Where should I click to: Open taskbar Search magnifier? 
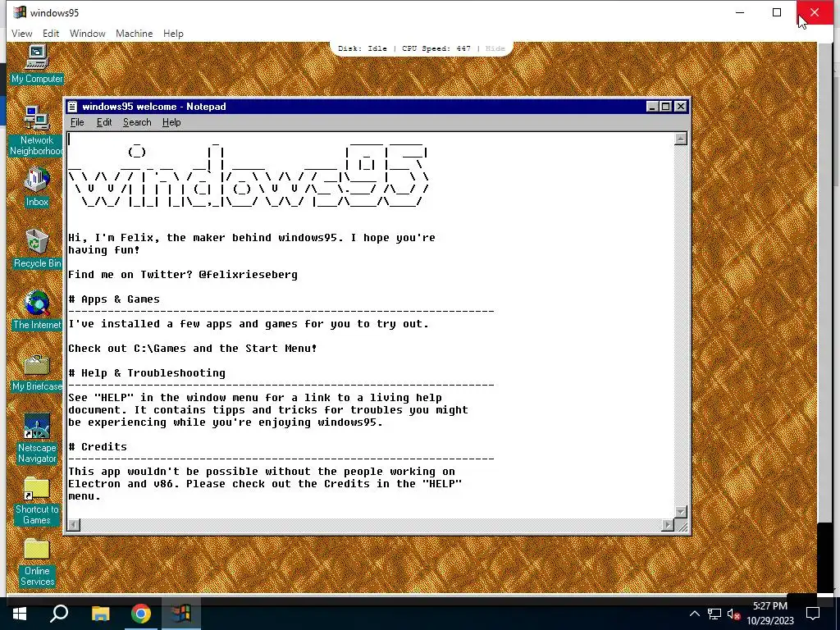click(59, 614)
